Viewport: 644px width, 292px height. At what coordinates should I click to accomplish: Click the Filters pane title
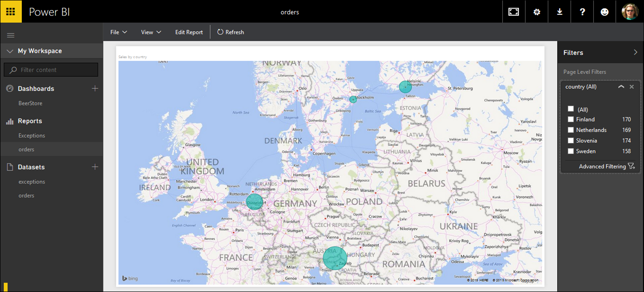click(x=573, y=53)
